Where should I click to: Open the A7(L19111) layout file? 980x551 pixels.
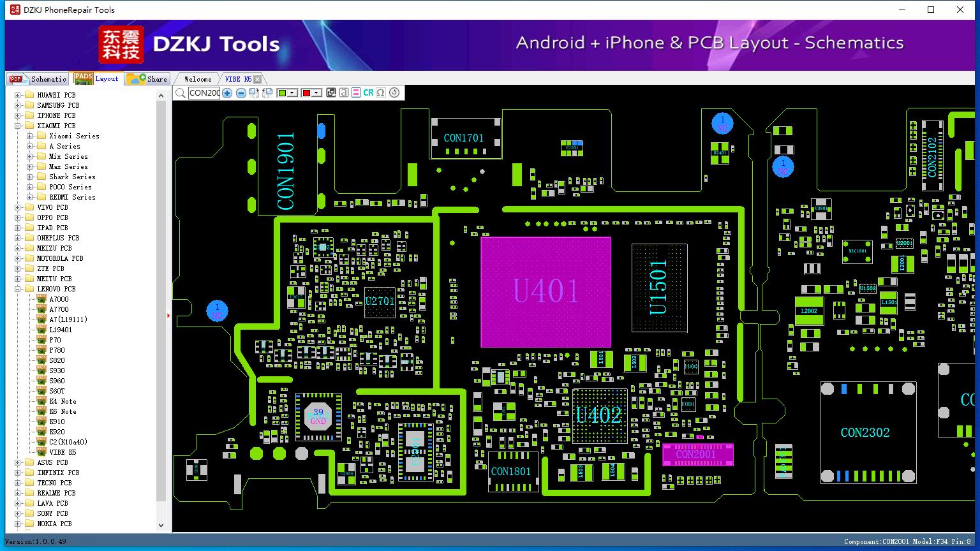(68, 320)
